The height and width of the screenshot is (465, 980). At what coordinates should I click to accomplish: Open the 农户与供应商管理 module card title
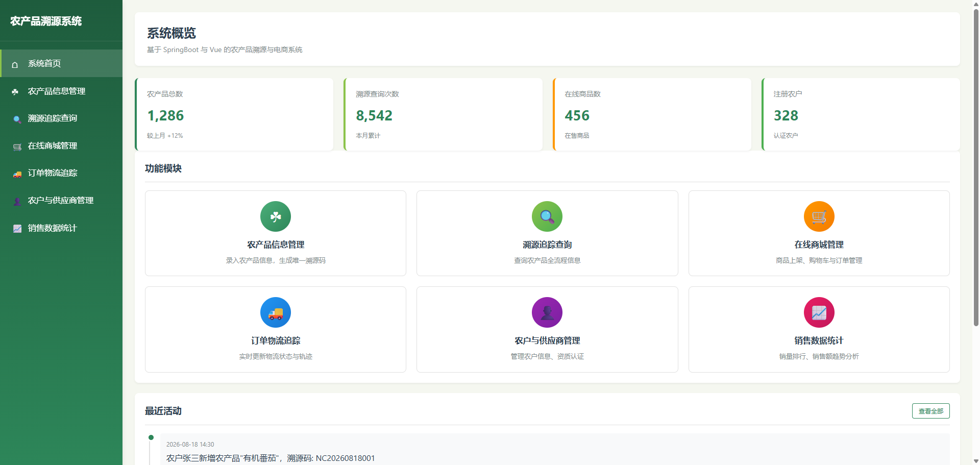tap(547, 341)
